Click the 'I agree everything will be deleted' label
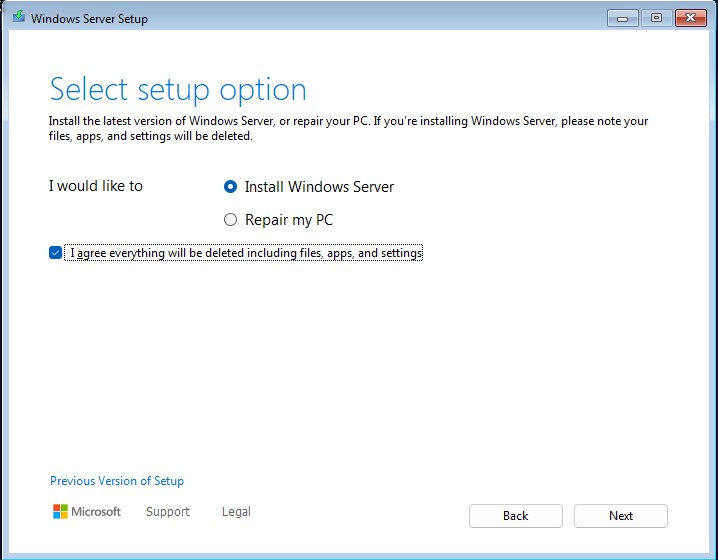Screen dimensions: 718x560 246,253
